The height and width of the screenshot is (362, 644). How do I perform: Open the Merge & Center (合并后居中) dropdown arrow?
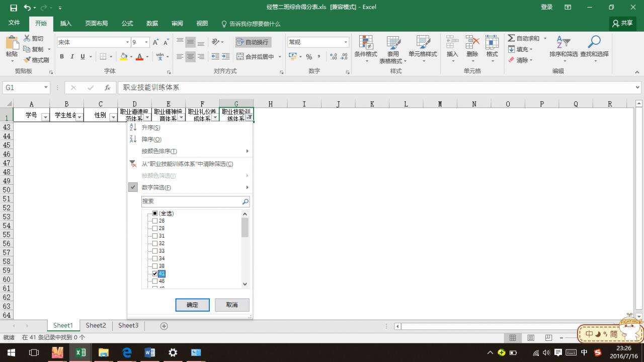[x=280, y=57]
